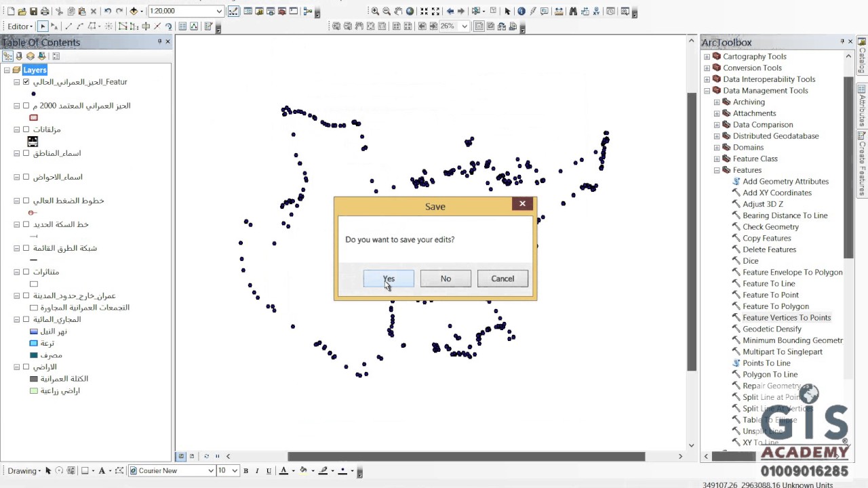Click the Refresh map view icon

pyautogui.click(x=206, y=456)
